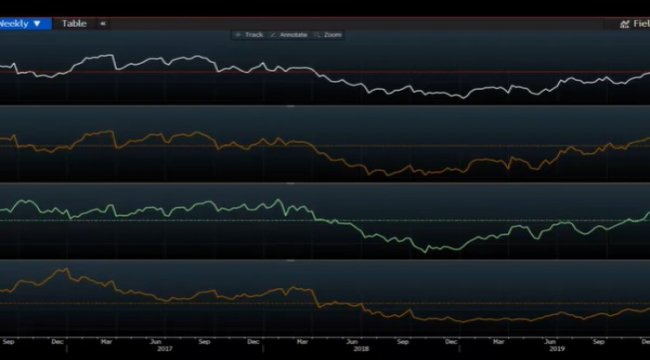This screenshot has height=360, width=650.
Task: Switch to the Table view
Action: tap(74, 24)
